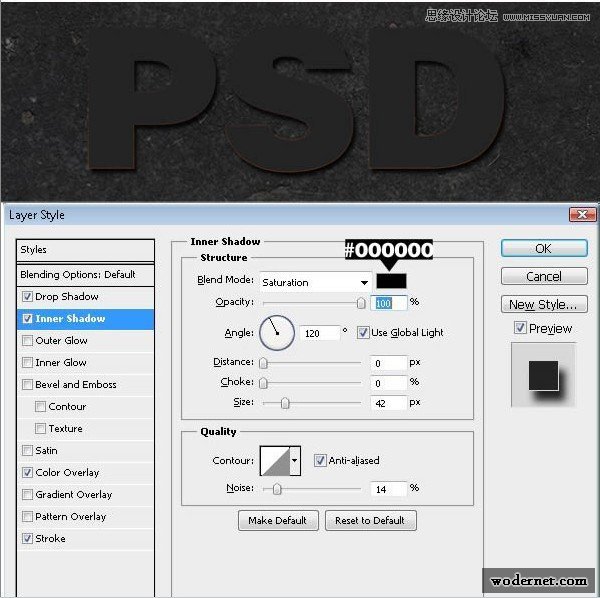The image size is (600, 598).
Task: Check the Contour sub-option checkbox
Action: pos(40,406)
